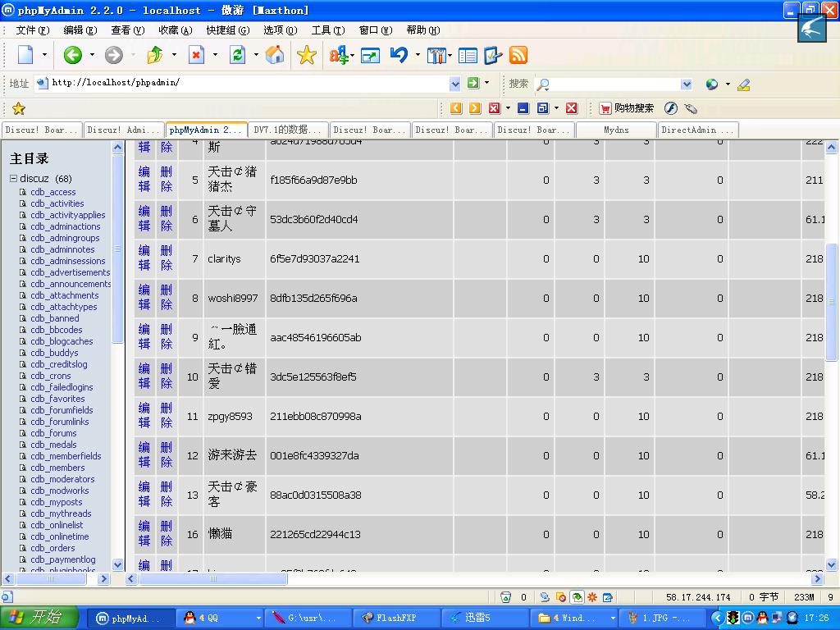Open the cdb_access table link

pyautogui.click(x=53, y=192)
